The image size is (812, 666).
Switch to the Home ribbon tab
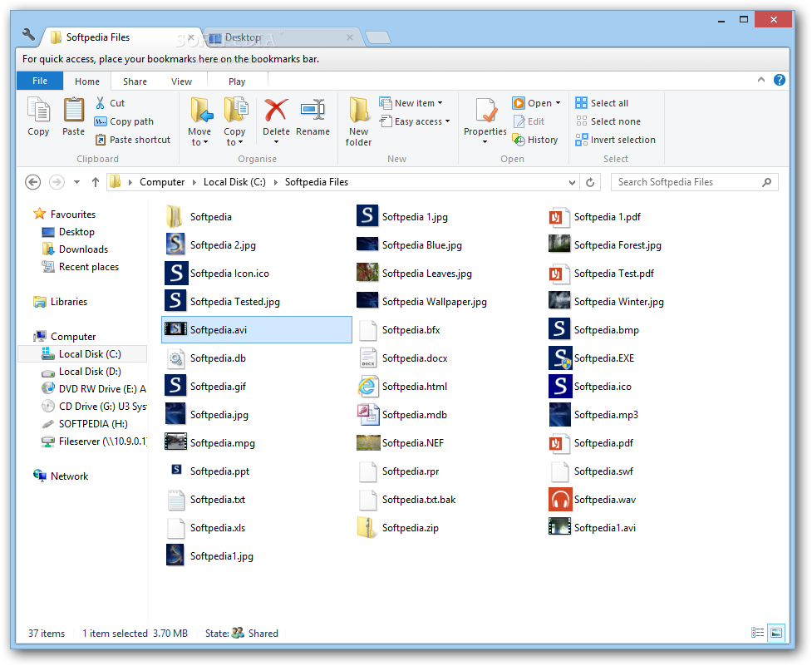(87, 81)
